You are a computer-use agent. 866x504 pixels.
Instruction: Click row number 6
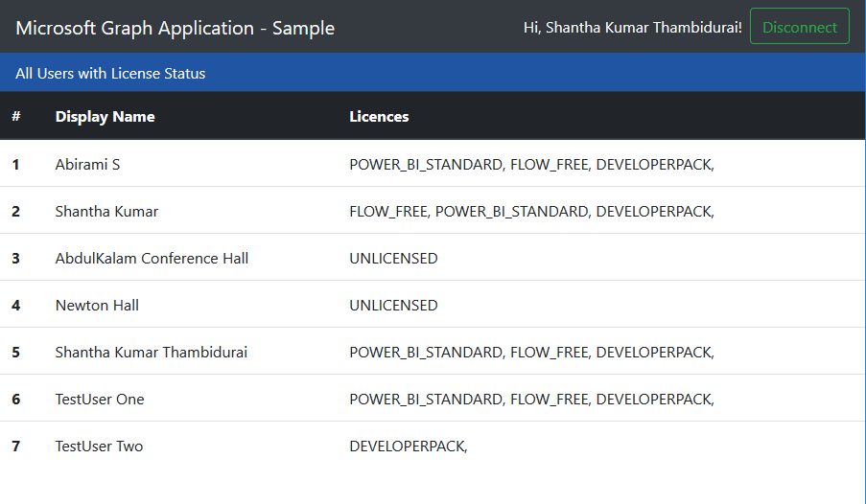coord(15,400)
